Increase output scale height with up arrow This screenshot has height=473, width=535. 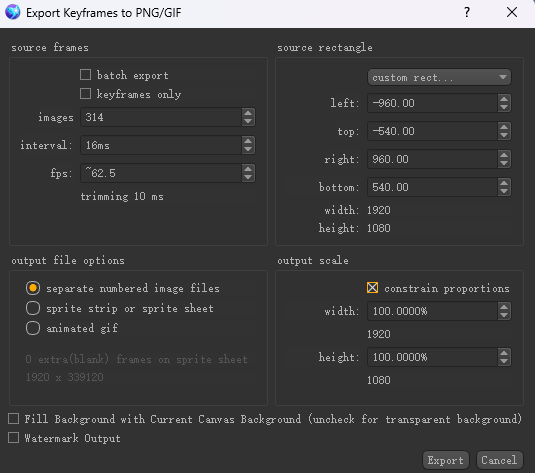point(504,353)
